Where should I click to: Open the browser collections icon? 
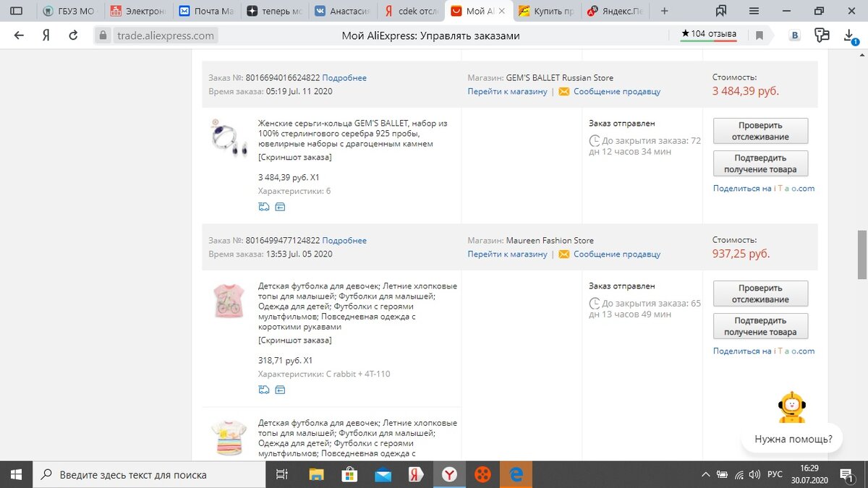tap(720, 11)
